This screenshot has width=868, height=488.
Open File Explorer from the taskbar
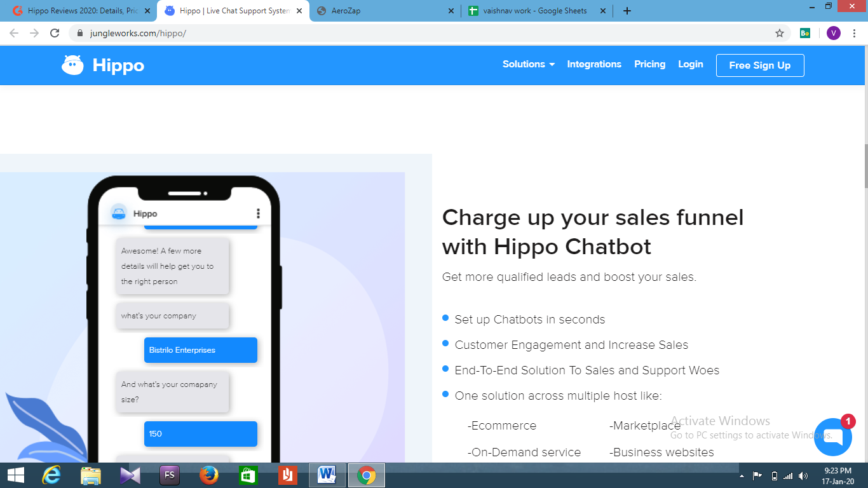[90, 475]
